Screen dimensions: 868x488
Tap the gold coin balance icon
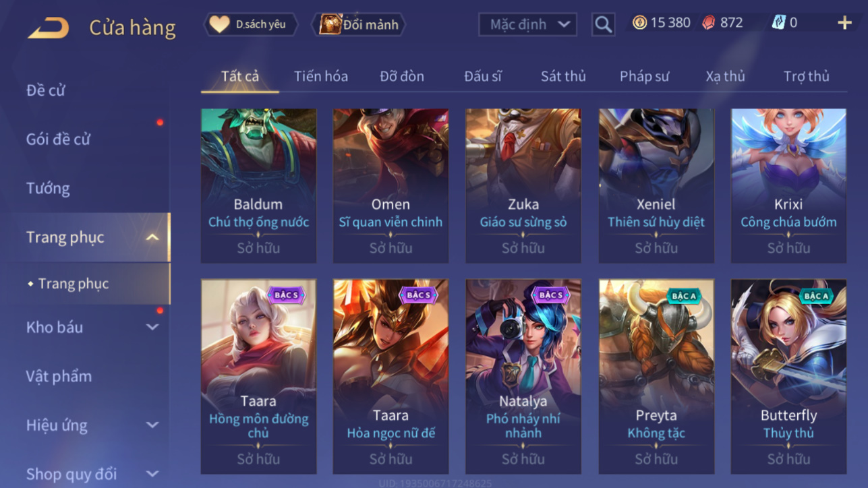pos(639,23)
